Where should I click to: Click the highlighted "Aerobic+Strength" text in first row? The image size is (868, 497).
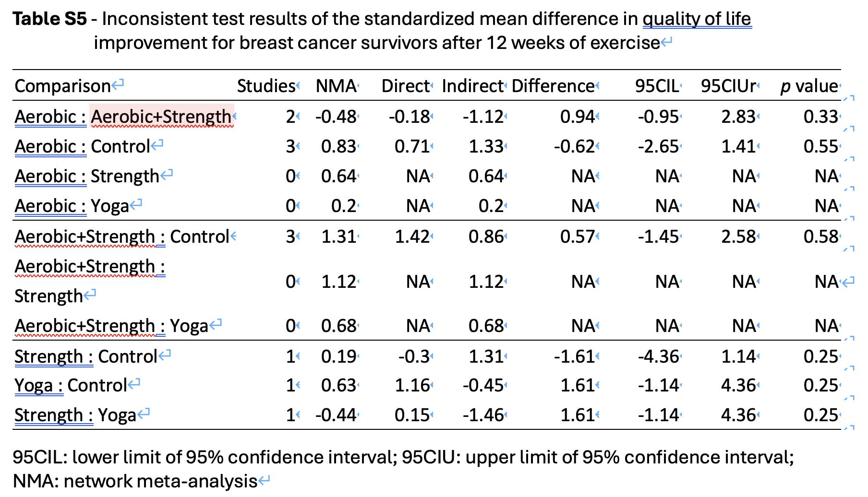tap(161, 117)
